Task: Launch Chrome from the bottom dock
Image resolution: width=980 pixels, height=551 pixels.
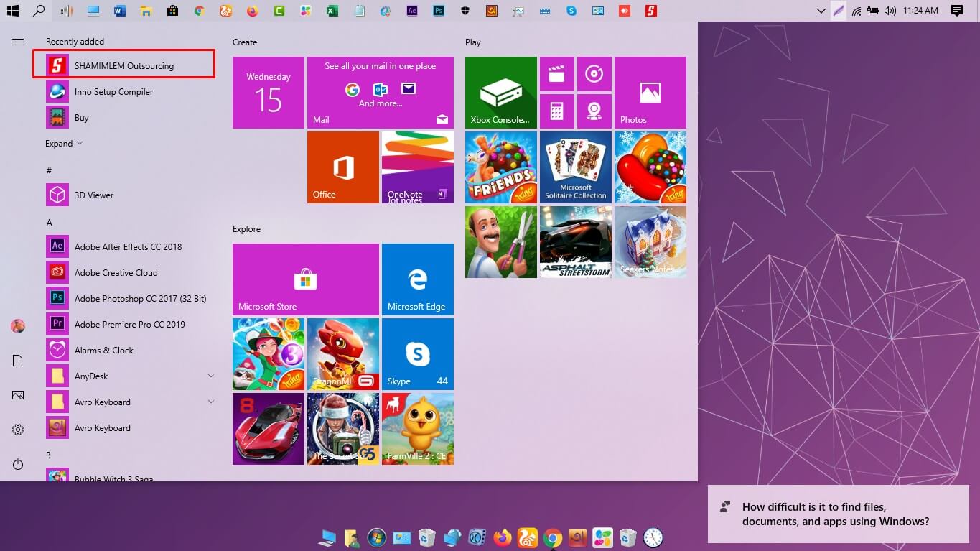Action: coord(552,537)
